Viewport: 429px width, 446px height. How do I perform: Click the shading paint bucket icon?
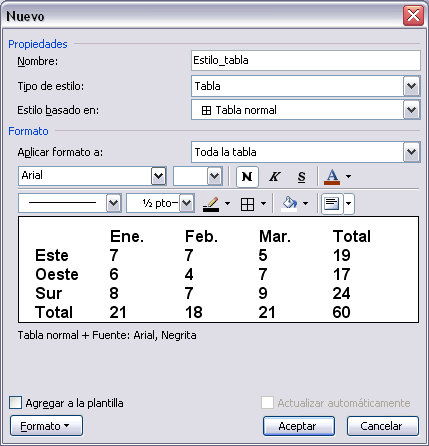click(x=289, y=203)
